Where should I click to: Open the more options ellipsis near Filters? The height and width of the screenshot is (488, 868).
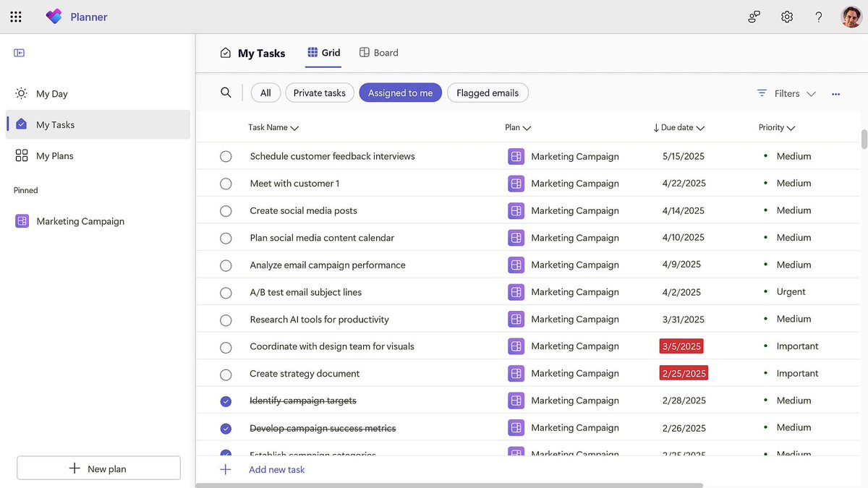click(836, 94)
